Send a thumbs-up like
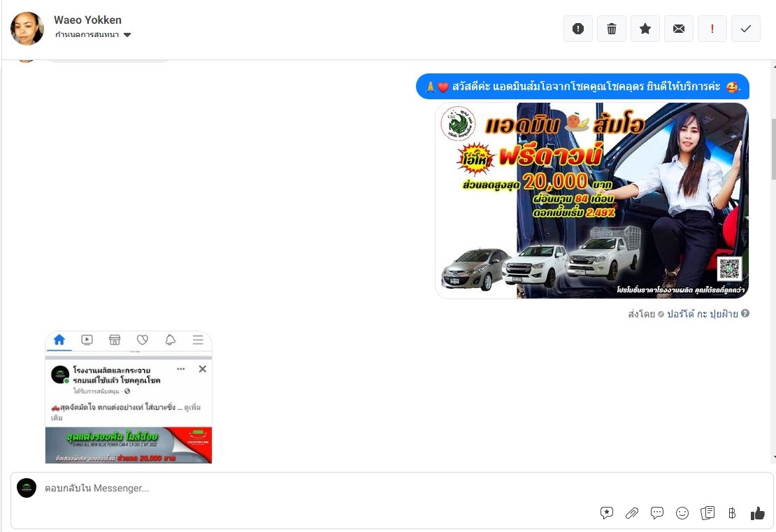776x532 pixels. click(758, 513)
